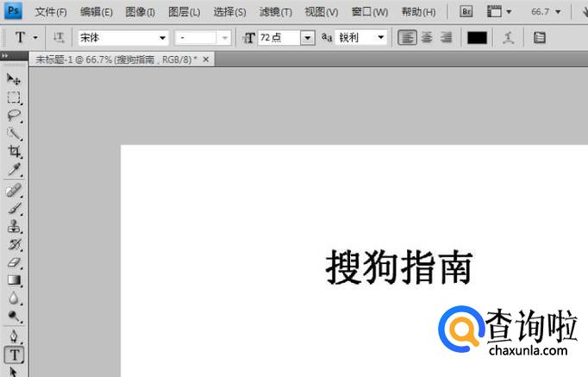Select the Pen tool
The height and width of the screenshot is (377, 588).
tap(14, 336)
